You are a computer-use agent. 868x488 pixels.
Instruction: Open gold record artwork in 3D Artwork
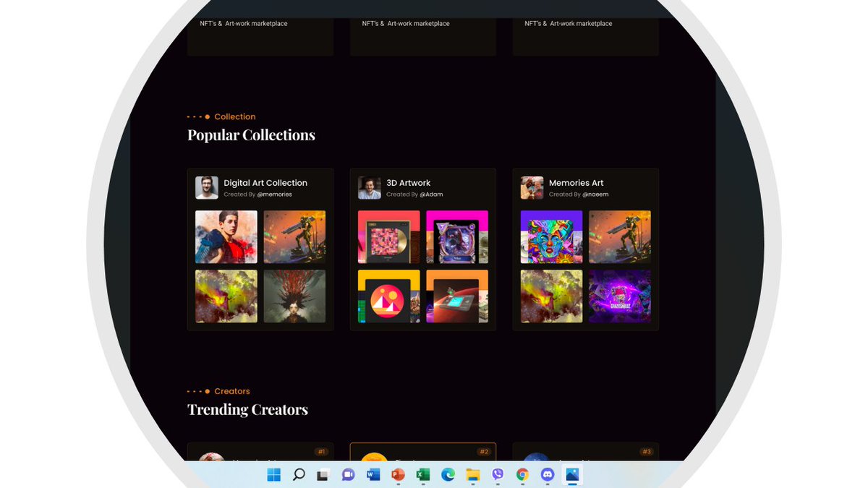point(389,237)
